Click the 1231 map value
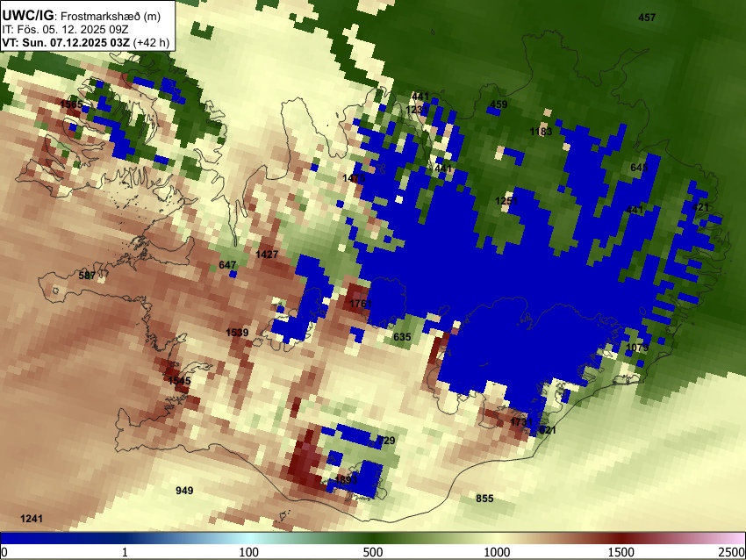 [x=416, y=110]
